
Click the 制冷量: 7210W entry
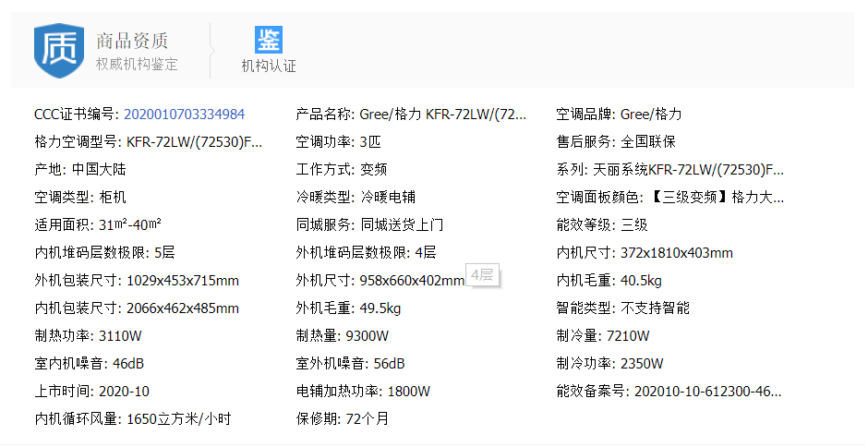(x=603, y=335)
